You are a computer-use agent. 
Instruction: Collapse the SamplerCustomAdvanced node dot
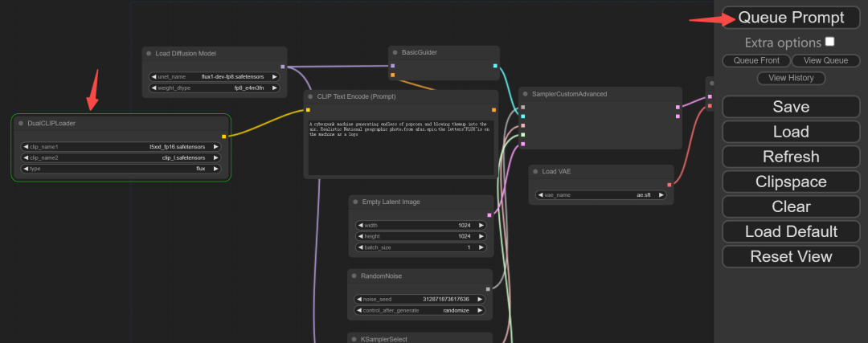point(525,94)
